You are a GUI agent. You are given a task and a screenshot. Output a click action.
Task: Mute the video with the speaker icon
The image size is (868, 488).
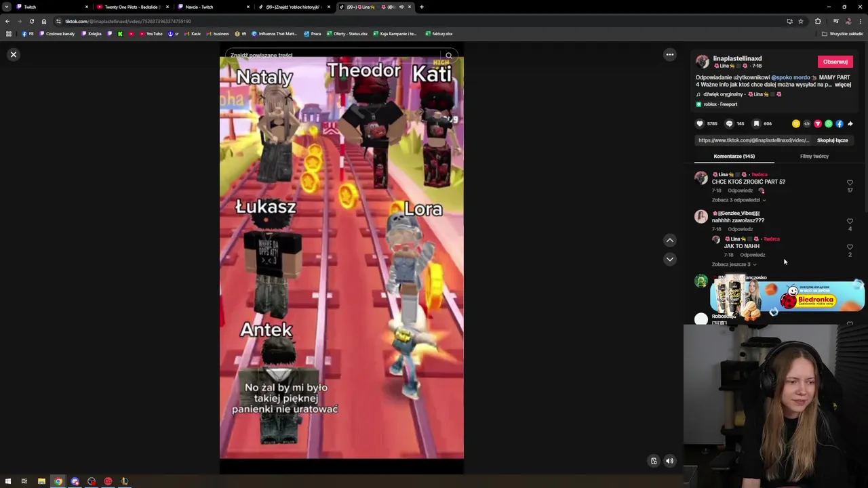tap(669, 461)
